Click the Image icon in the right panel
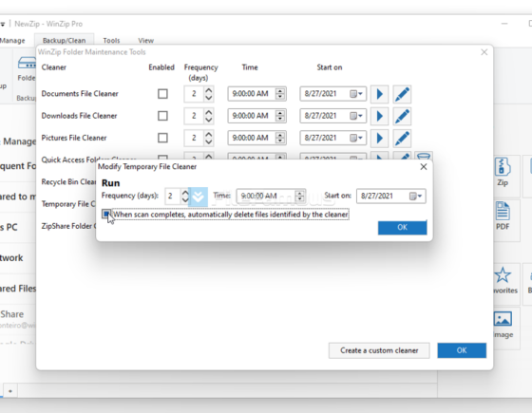 pos(503,319)
